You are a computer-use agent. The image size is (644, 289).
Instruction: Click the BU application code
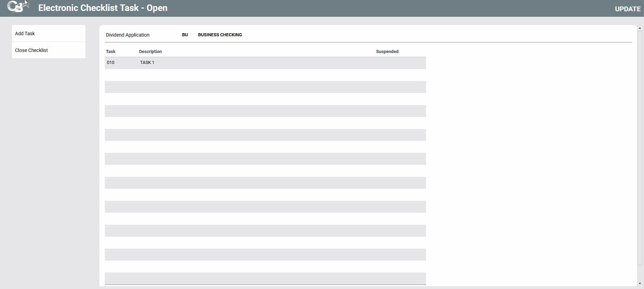(x=185, y=35)
